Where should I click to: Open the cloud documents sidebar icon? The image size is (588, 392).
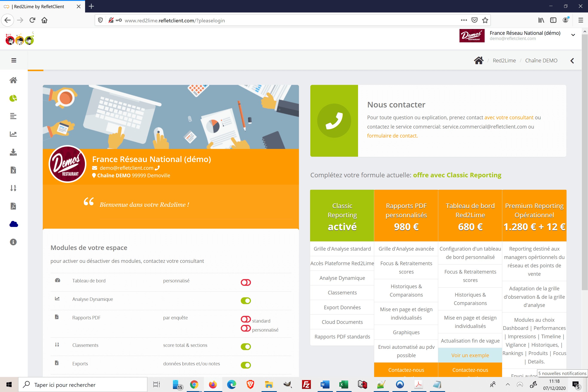pos(14,224)
